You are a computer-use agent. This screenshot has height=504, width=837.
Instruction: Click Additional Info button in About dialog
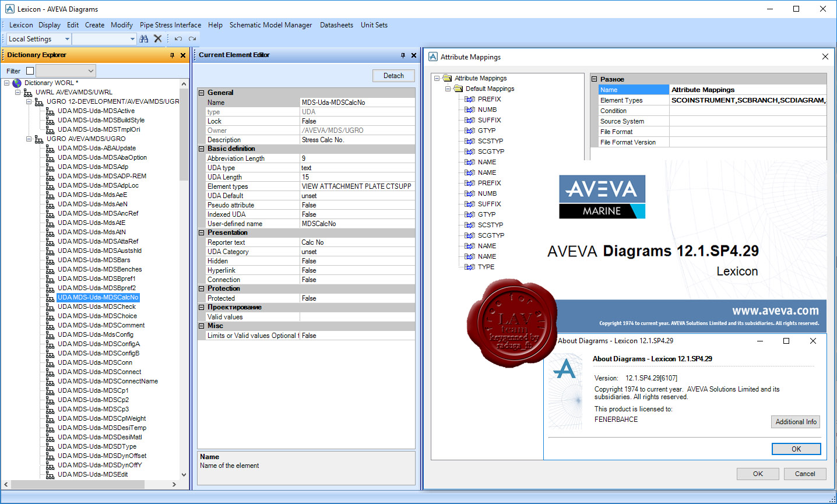796,422
